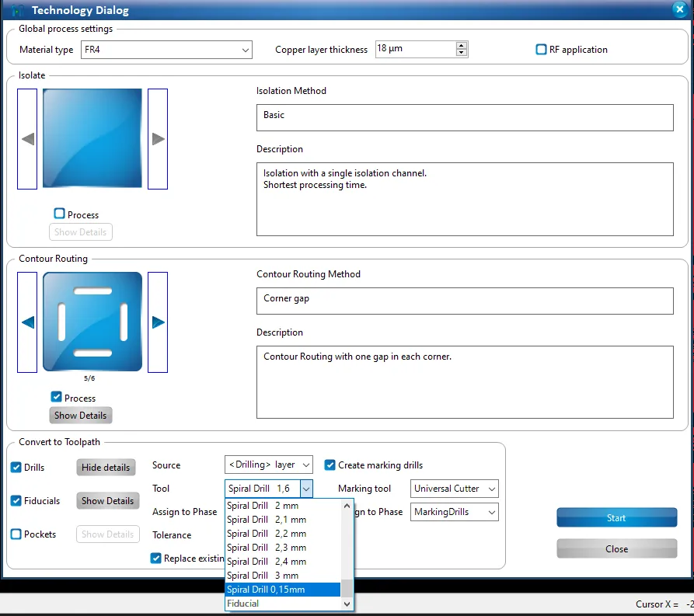Choose Spiral Drill 2,2 mm option

(283, 534)
